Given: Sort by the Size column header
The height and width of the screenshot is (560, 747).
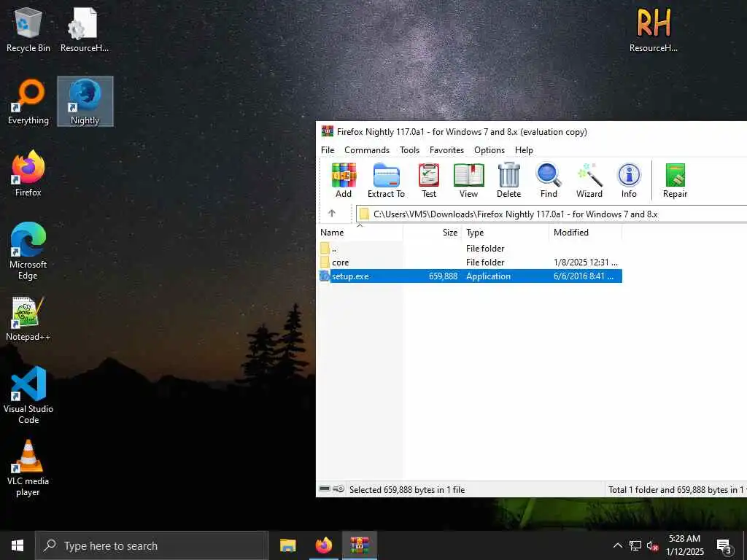Looking at the screenshot, I should tap(433, 233).
